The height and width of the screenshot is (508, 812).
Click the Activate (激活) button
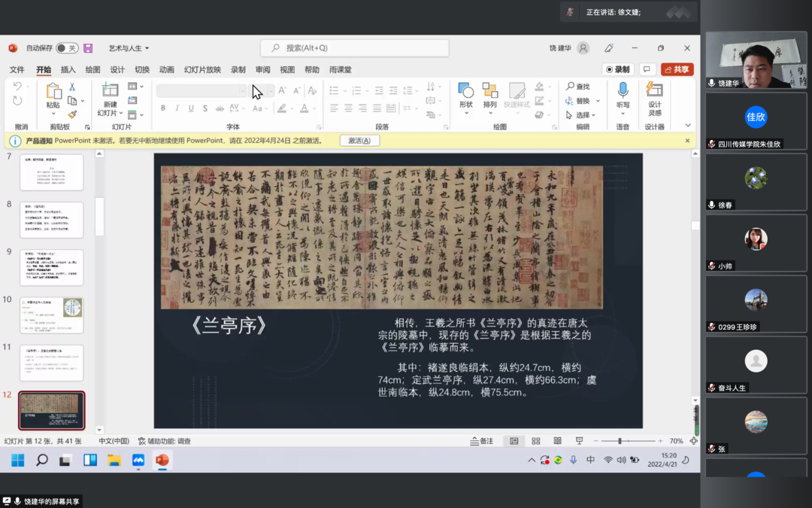[x=359, y=141]
